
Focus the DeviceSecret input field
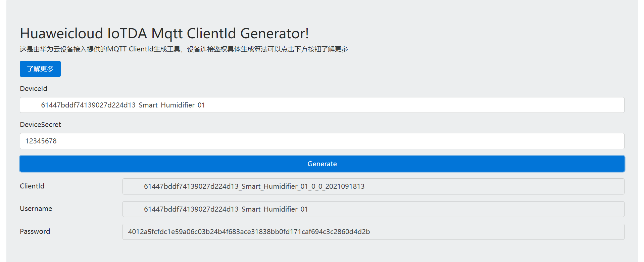click(321, 141)
